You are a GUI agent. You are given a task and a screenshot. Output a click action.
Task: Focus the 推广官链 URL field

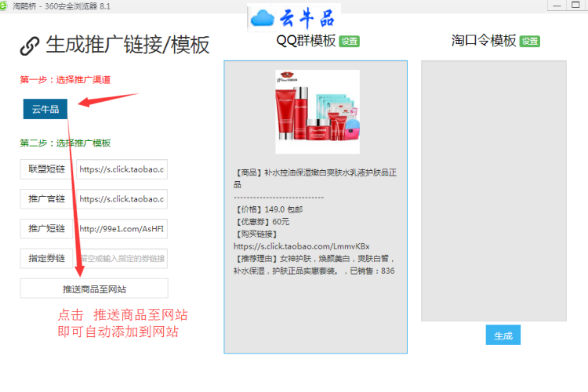click(122, 199)
